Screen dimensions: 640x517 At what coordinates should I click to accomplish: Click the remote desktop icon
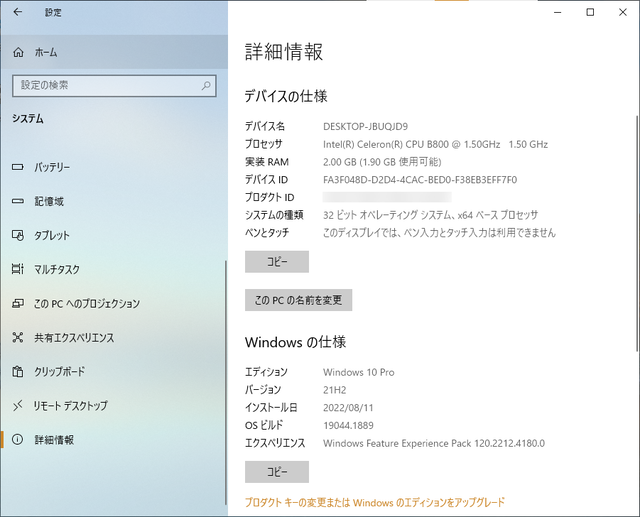(x=18, y=406)
